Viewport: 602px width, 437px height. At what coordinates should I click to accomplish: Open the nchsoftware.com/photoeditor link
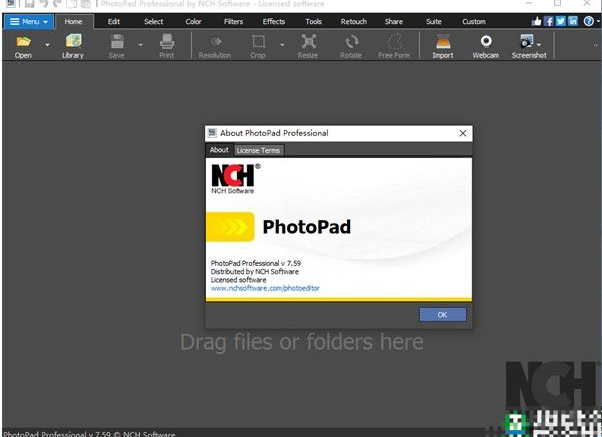[265, 288]
